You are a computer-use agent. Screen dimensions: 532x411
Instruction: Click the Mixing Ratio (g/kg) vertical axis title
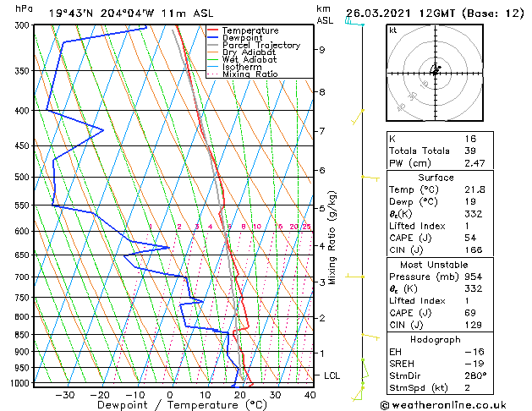coord(332,238)
